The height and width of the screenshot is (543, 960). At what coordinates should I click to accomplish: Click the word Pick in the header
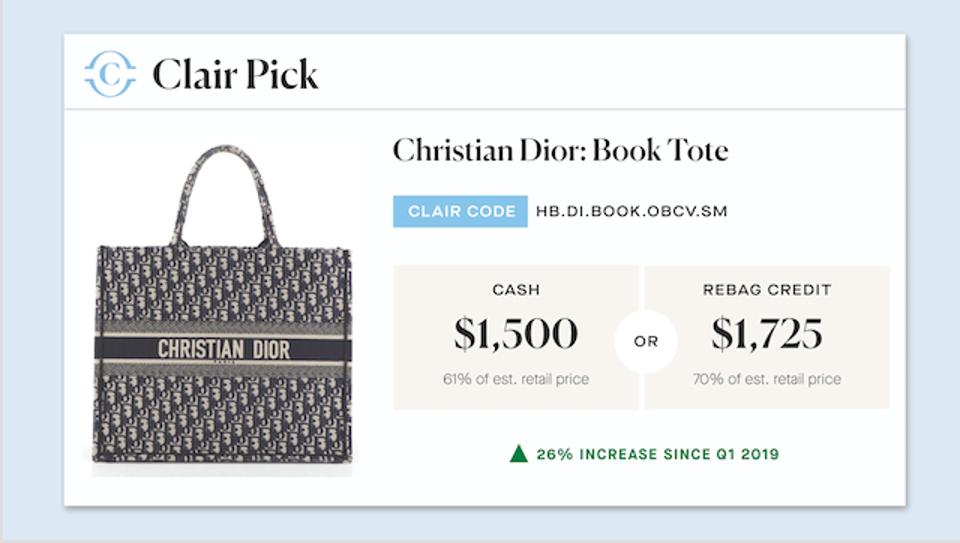[283, 74]
